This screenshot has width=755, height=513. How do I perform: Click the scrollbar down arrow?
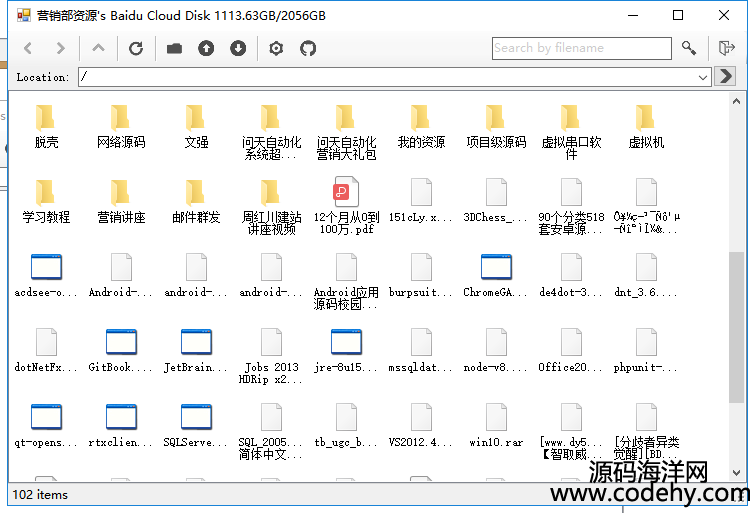point(736,473)
